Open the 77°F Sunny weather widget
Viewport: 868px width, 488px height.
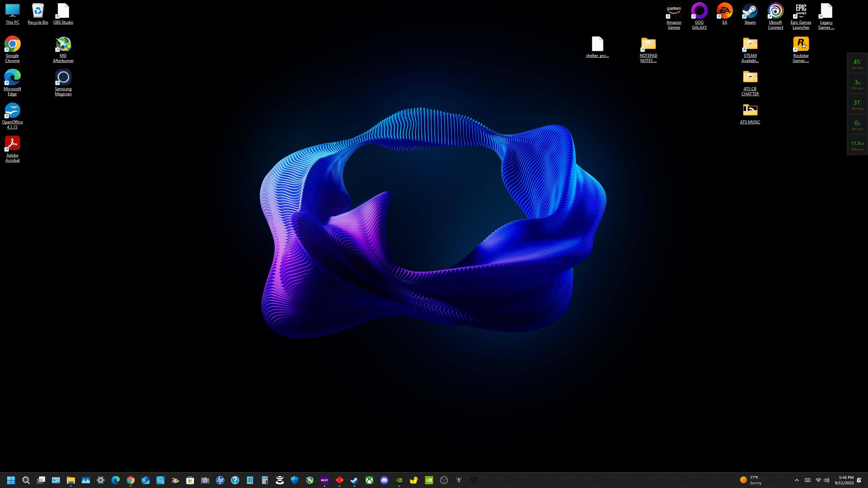(751, 480)
